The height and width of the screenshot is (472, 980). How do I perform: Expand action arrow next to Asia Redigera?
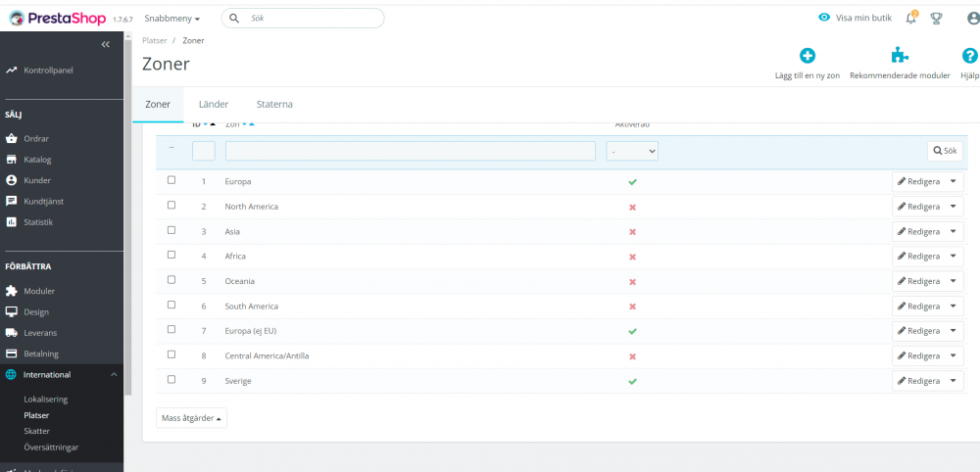click(954, 231)
